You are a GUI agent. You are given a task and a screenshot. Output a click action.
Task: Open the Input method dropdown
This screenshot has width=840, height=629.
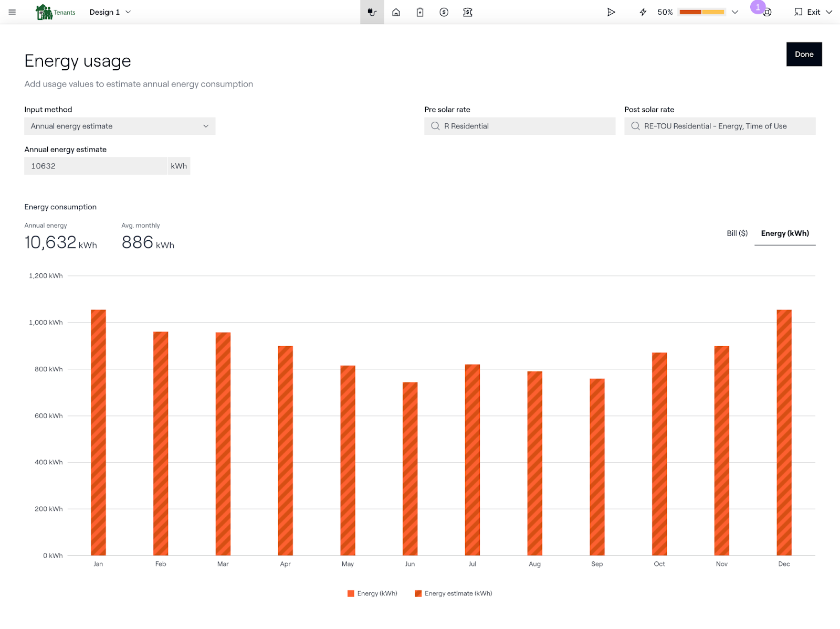pyautogui.click(x=120, y=126)
